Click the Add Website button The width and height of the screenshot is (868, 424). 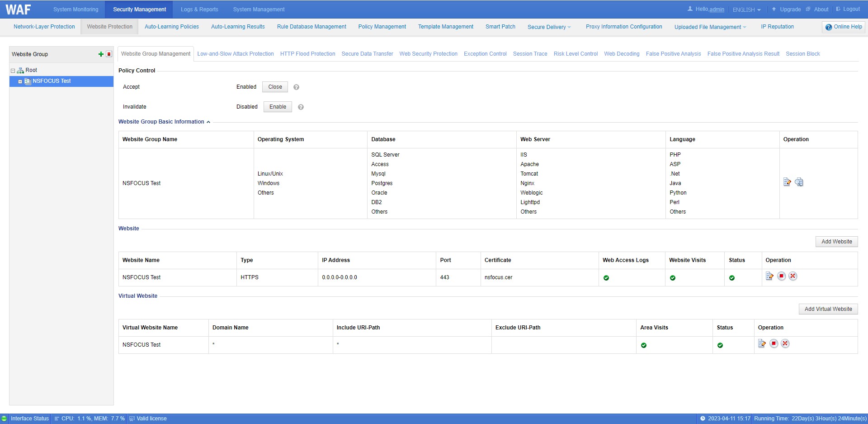[836, 242]
